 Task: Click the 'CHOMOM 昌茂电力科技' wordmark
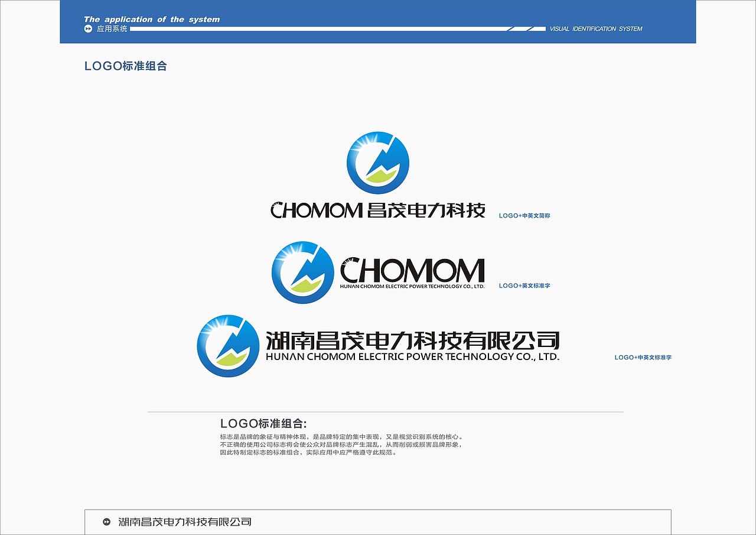coord(378,210)
